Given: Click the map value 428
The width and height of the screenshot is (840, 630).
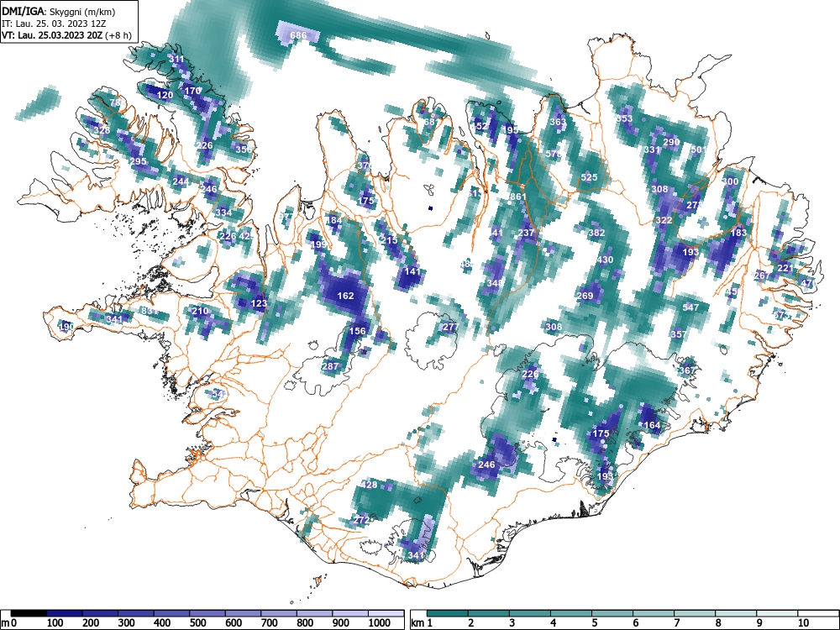Looking at the screenshot, I should tap(369, 485).
